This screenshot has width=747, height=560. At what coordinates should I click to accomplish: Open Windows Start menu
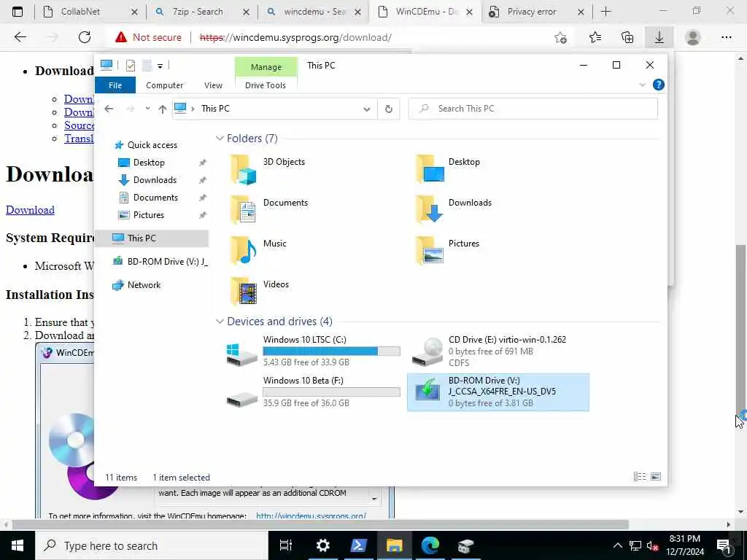pos(18,545)
